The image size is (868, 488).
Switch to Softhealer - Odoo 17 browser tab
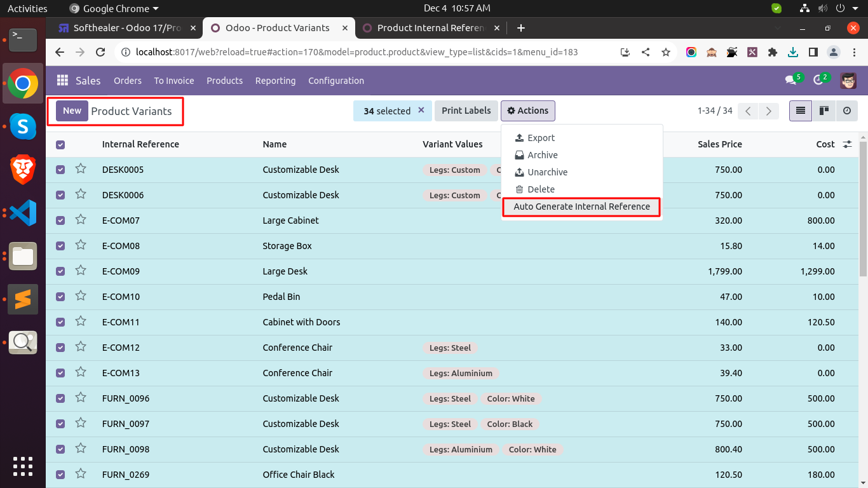[127, 28]
